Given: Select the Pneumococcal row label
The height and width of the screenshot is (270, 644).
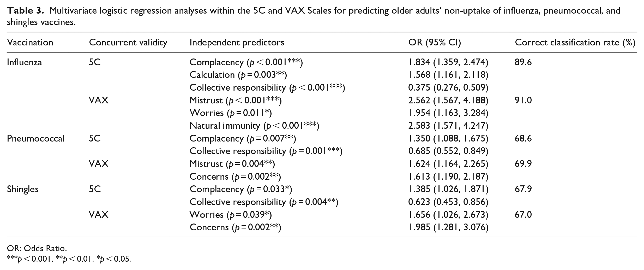Looking at the screenshot, I should pos(35,138).
